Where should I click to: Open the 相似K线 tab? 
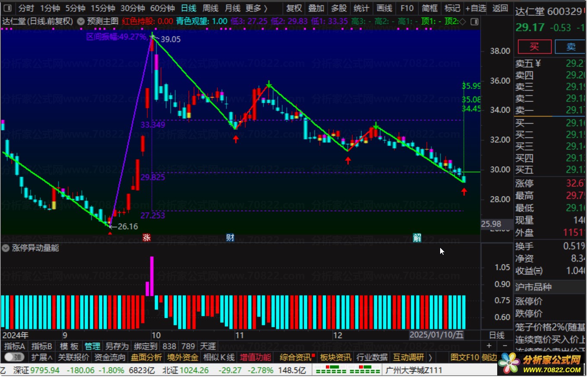pos(219,357)
